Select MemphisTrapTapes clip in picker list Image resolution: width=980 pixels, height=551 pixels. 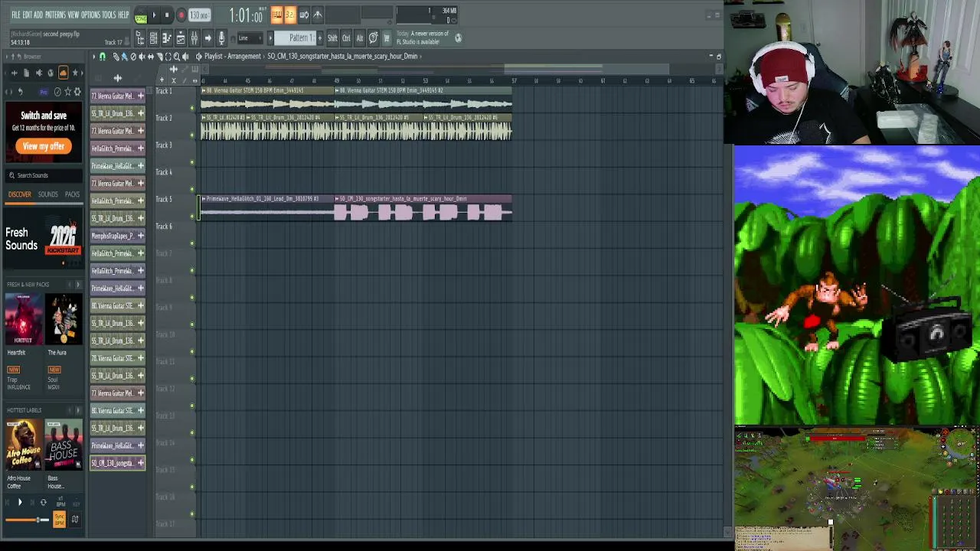[118, 236]
